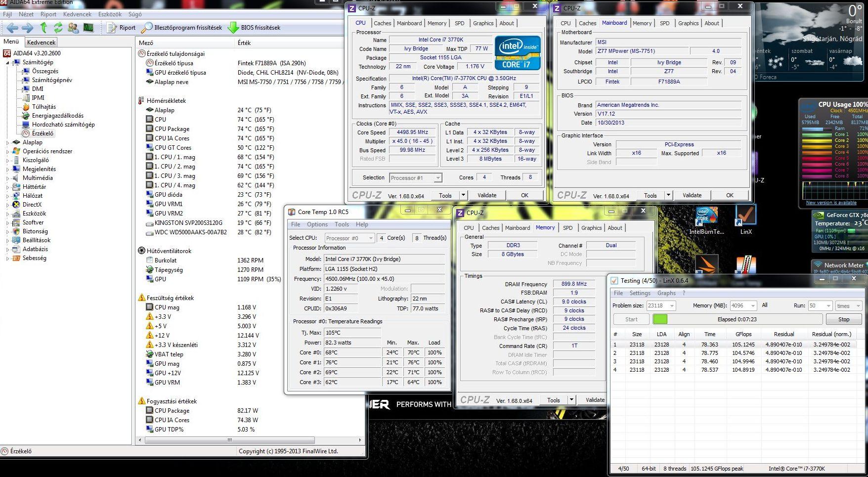This screenshot has height=477, width=868.
Task: Click the two-people icon in AIDA64 toolbar
Action: pos(73,28)
